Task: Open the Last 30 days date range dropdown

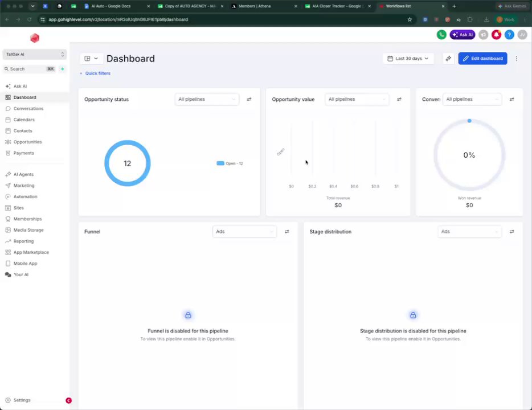Action: point(408,58)
